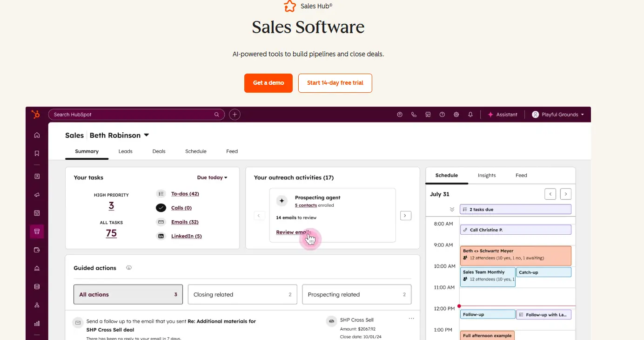The height and width of the screenshot is (340, 644).
Task: Select the All actions filter
Action: pyautogui.click(x=128, y=294)
